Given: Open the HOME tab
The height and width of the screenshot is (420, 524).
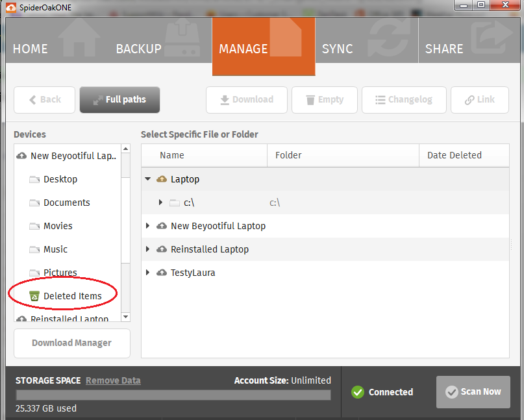Looking at the screenshot, I should coord(56,40).
